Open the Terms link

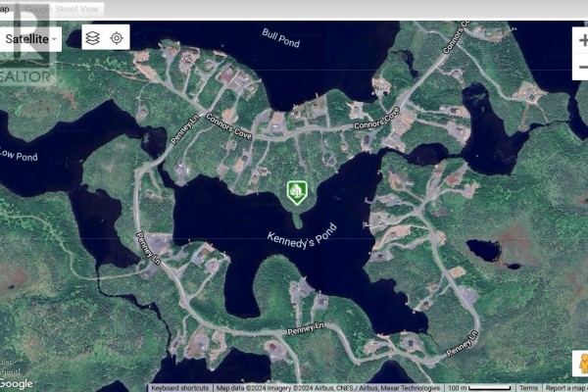tap(528, 388)
